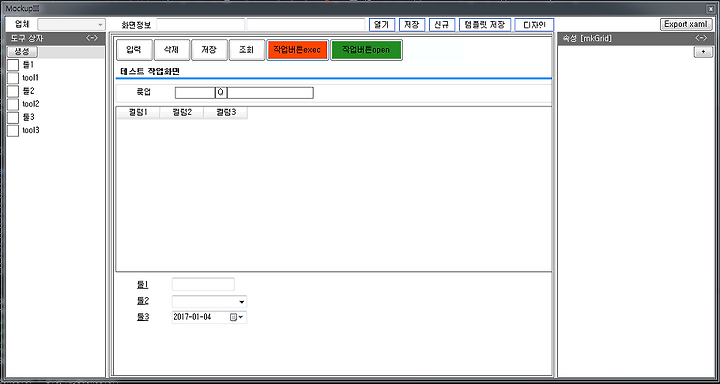
Task: Click the top-bar 저장 button next to 열기
Action: (412, 25)
